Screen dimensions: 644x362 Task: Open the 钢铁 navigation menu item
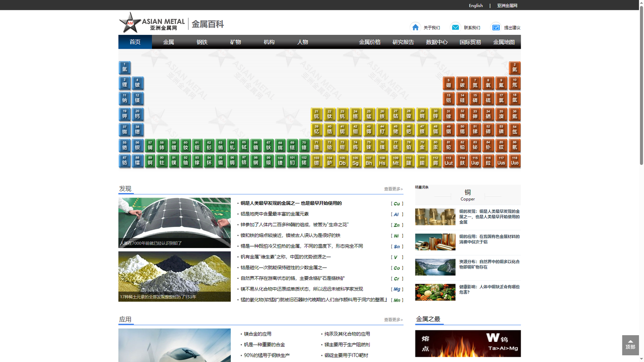pyautogui.click(x=202, y=42)
